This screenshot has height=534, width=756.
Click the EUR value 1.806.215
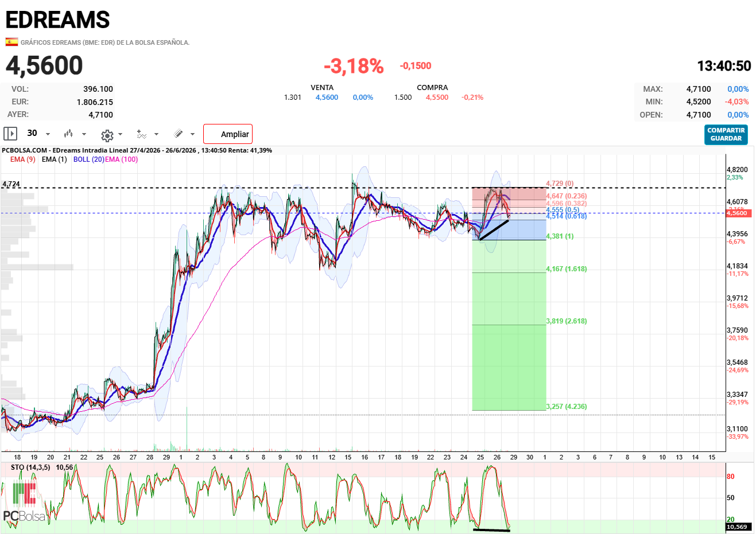point(95,102)
